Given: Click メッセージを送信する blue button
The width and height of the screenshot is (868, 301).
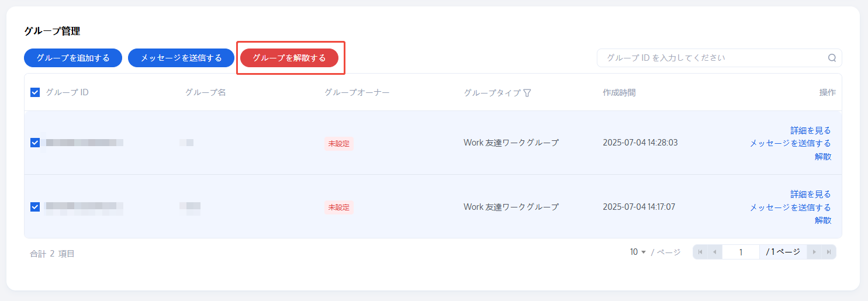Looking at the screenshot, I should pyautogui.click(x=181, y=58).
